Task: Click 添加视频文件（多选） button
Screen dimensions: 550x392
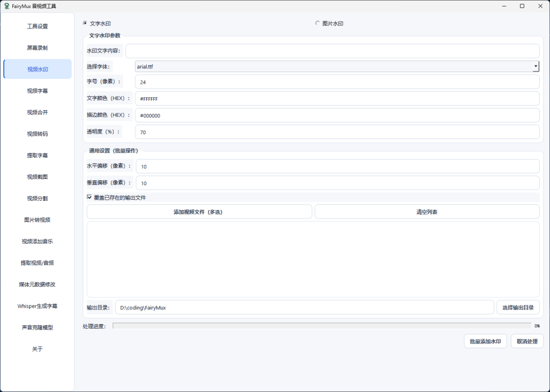Action: pos(199,212)
